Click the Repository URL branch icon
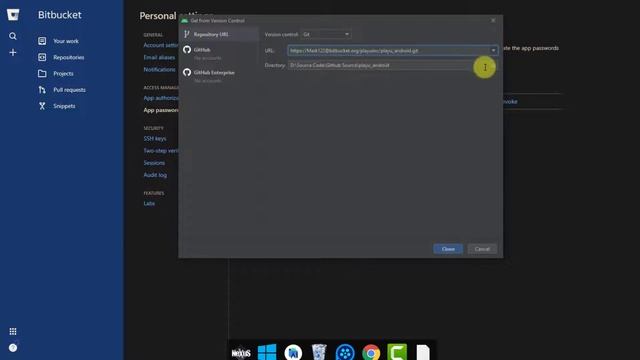 click(187, 34)
